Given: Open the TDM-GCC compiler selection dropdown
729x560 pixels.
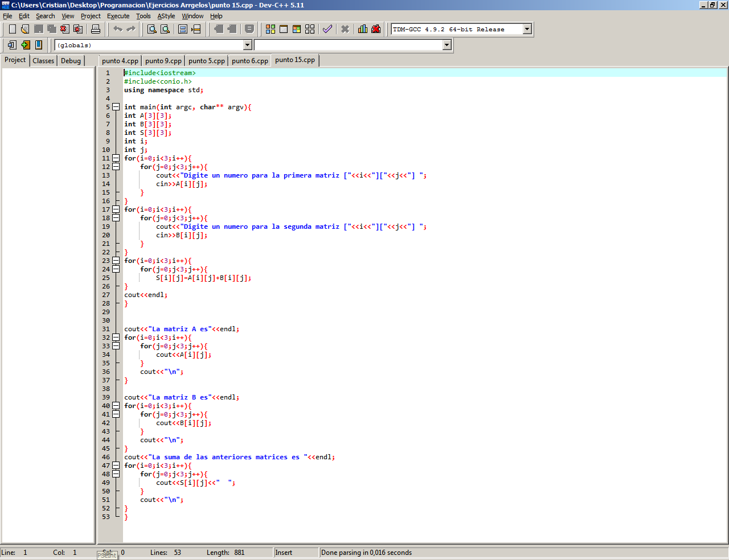Looking at the screenshot, I should [527, 29].
